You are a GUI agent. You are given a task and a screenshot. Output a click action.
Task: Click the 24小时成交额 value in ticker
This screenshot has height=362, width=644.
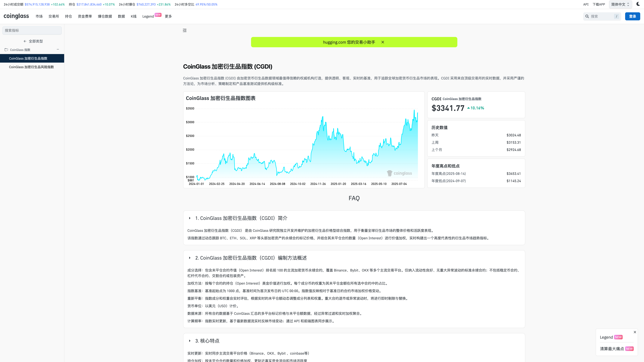coord(37,5)
